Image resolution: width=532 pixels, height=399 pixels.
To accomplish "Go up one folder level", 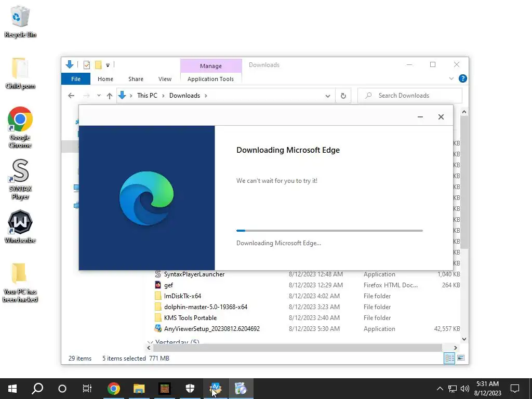I will coord(110,96).
